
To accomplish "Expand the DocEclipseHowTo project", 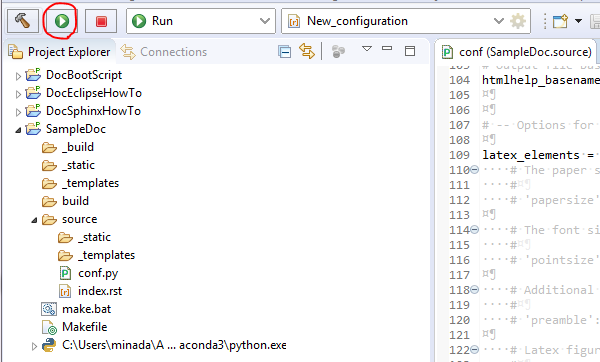I will (x=18, y=94).
